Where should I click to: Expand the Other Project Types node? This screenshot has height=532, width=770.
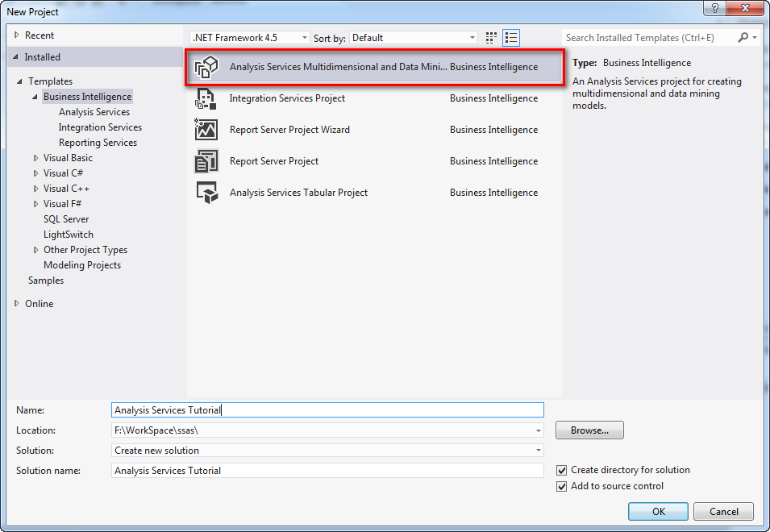pyautogui.click(x=35, y=250)
